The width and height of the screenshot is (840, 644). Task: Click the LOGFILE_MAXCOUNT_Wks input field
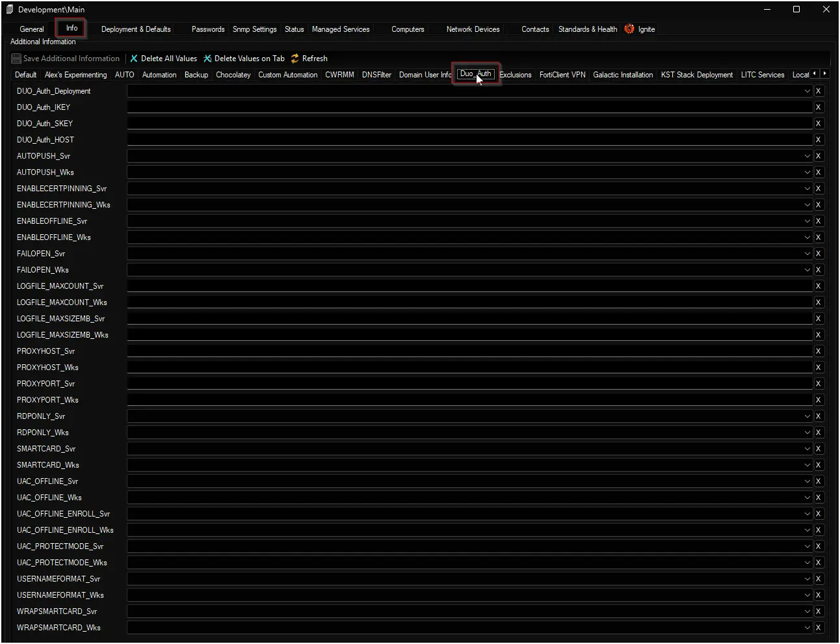click(469, 302)
